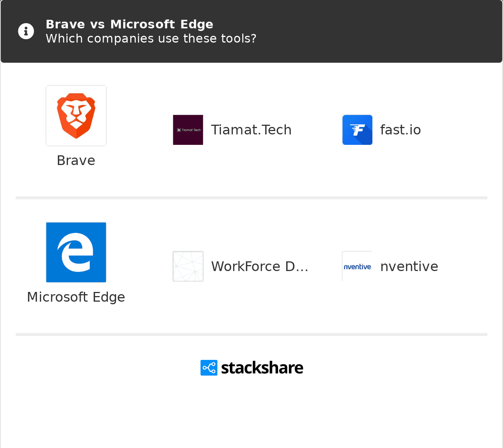Open the nventive company logo
The image size is (503, 448).
[357, 267]
